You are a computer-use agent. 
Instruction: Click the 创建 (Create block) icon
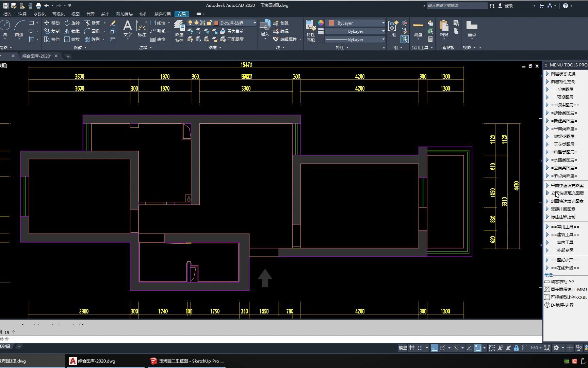[x=281, y=23]
